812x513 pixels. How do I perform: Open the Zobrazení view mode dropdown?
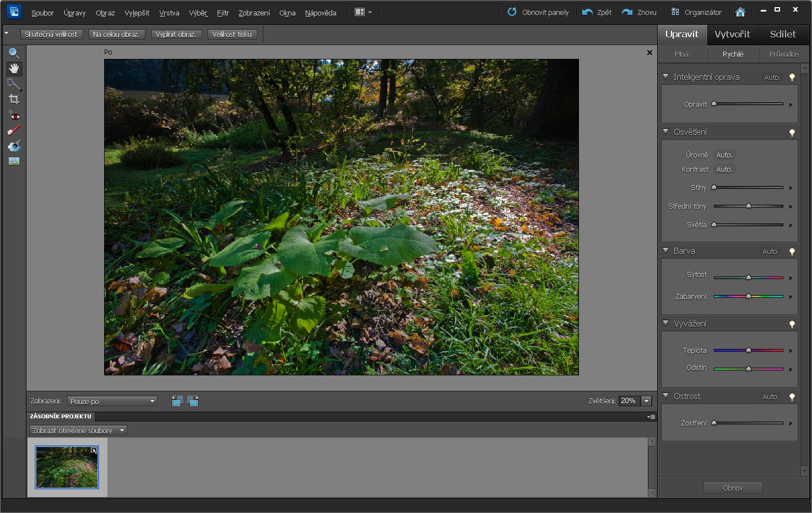click(x=112, y=401)
